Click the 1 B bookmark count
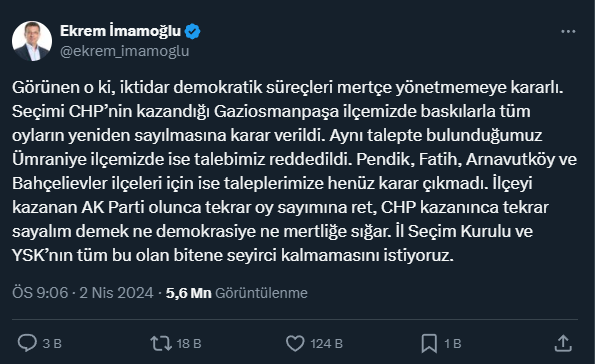Viewport: 595px width, 364px height. tap(453, 344)
